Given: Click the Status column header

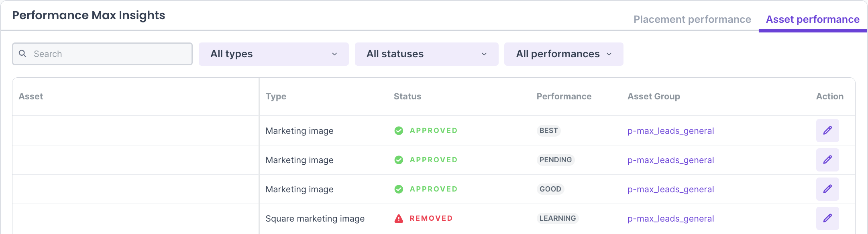Looking at the screenshot, I should coord(407,97).
